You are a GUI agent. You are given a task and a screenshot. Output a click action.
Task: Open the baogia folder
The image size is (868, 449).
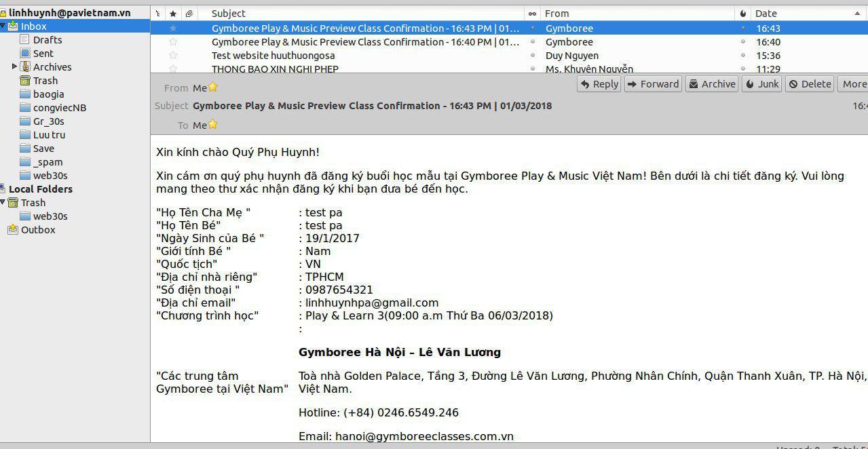[x=48, y=94]
